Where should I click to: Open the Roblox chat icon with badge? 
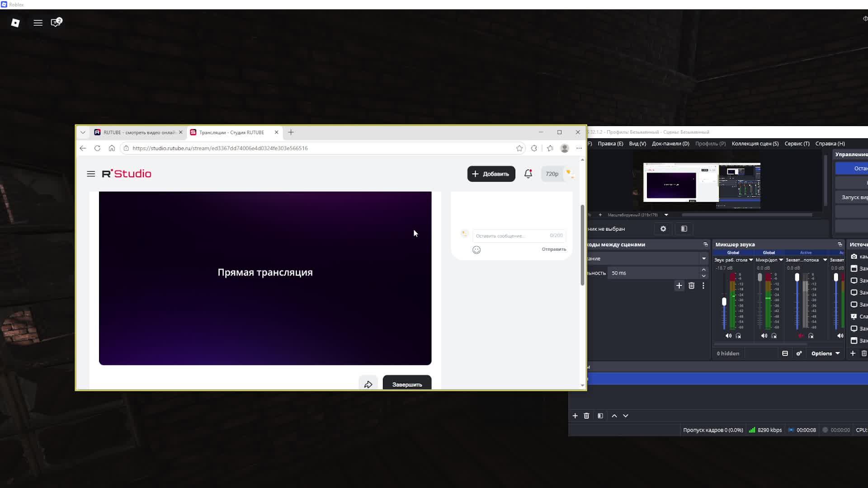click(x=56, y=22)
